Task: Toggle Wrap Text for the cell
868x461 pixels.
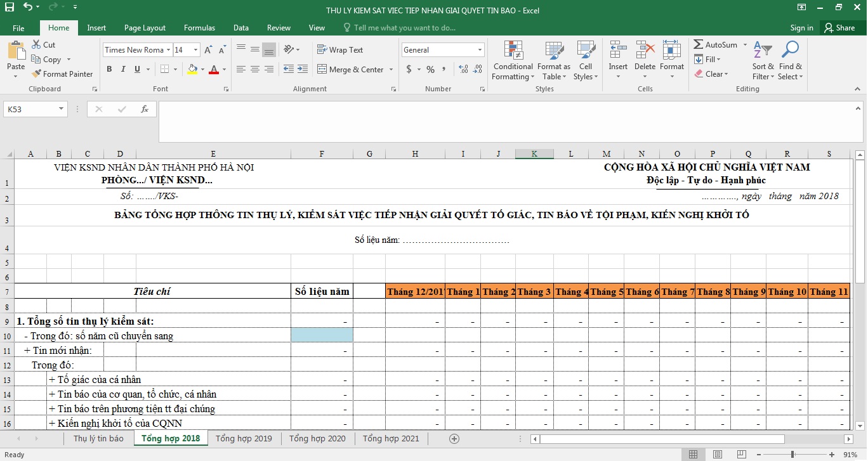Action: 340,50
